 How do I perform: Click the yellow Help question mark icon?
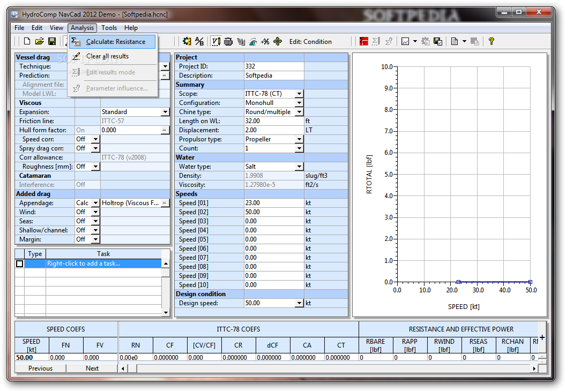(x=491, y=41)
